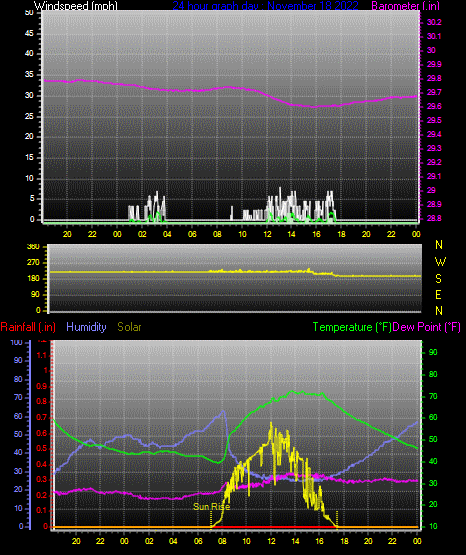
Task: Click the '24 hour graph day : November 18 2022' heading
Action: (265, 5)
